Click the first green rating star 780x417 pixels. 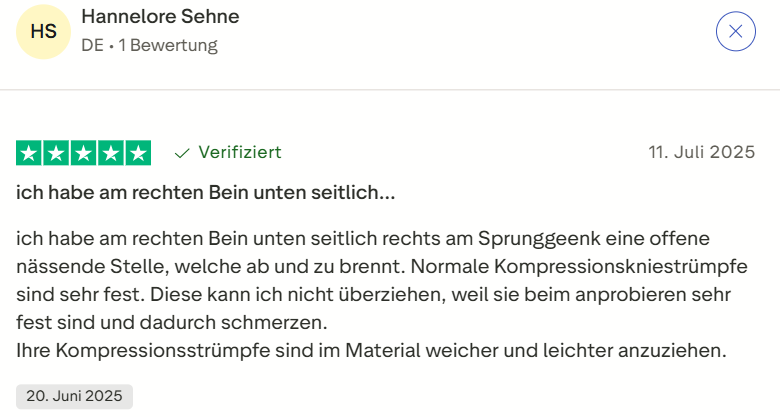[30, 153]
